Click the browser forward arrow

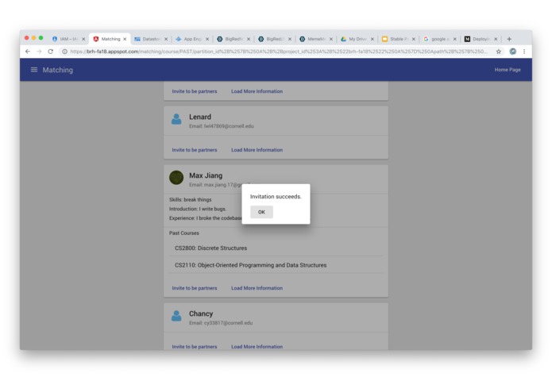tap(39, 52)
